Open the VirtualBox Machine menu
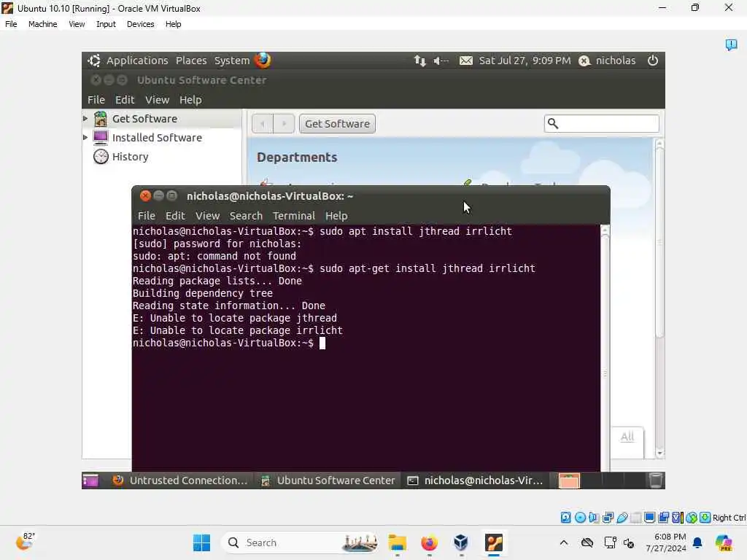Image resolution: width=747 pixels, height=560 pixels. coord(42,24)
